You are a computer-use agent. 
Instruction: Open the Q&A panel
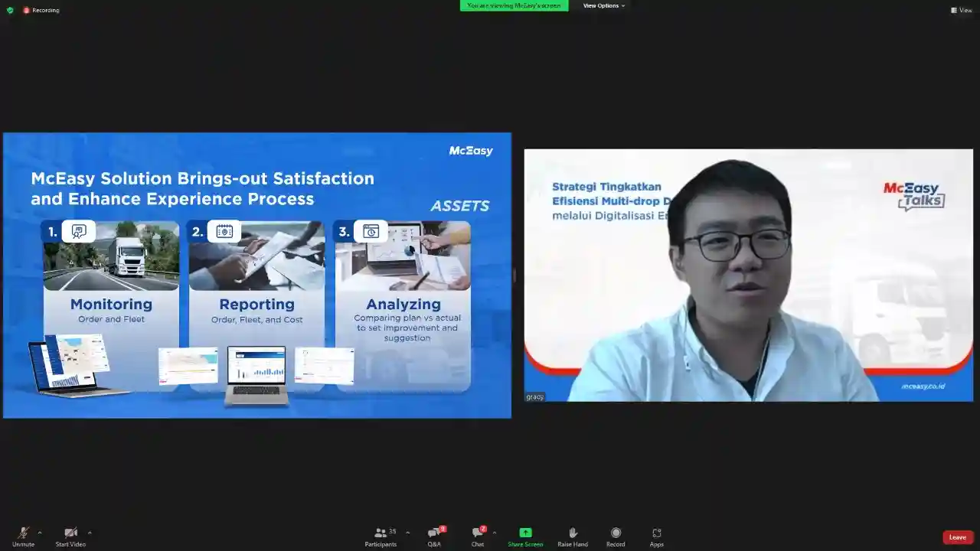point(434,536)
